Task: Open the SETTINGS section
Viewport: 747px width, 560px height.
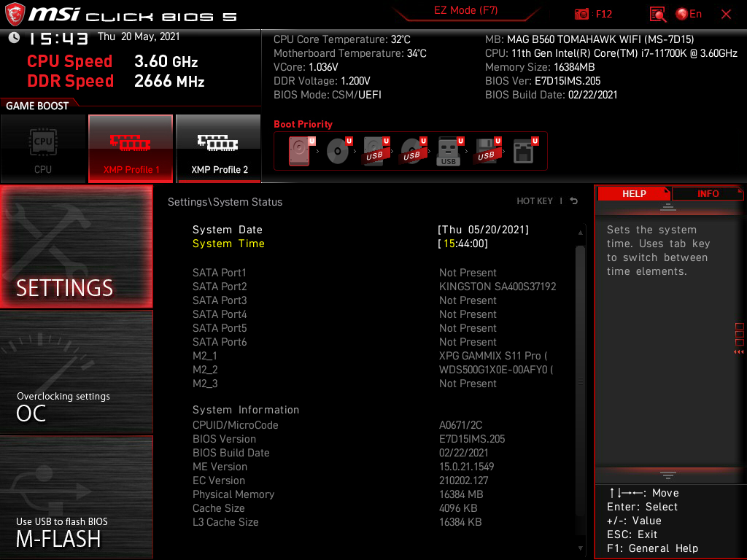Action: tap(76, 246)
